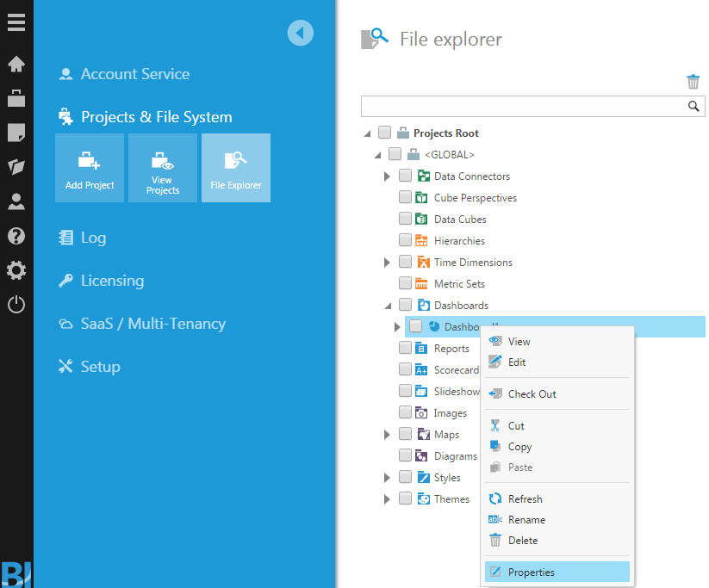Click the trash can icon above search box
Viewport: 709px width, 588px height.
(693, 83)
